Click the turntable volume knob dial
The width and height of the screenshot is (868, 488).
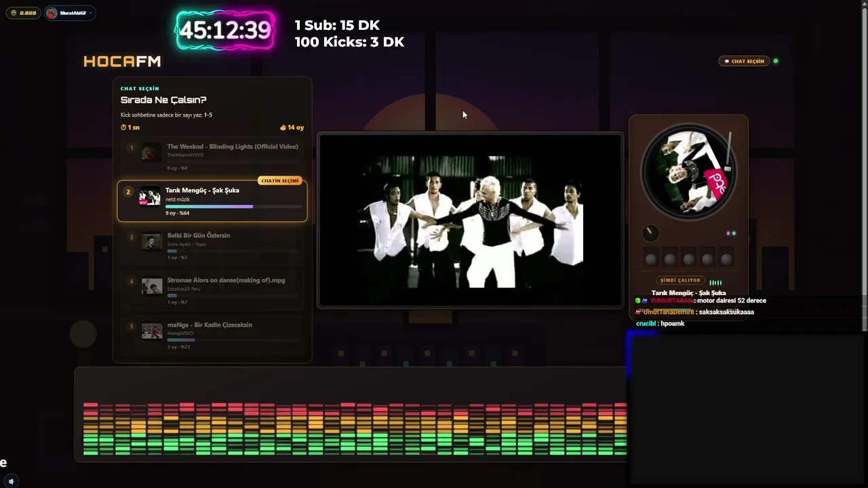(x=650, y=233)
